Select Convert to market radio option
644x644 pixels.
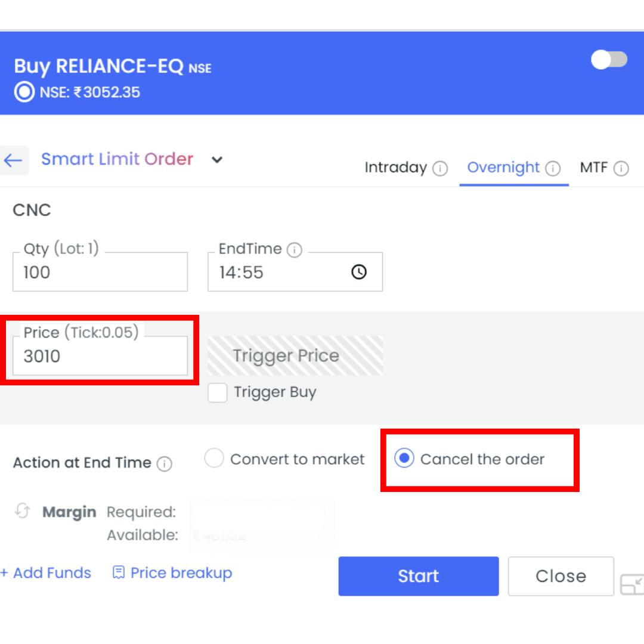tap(214, 459)
